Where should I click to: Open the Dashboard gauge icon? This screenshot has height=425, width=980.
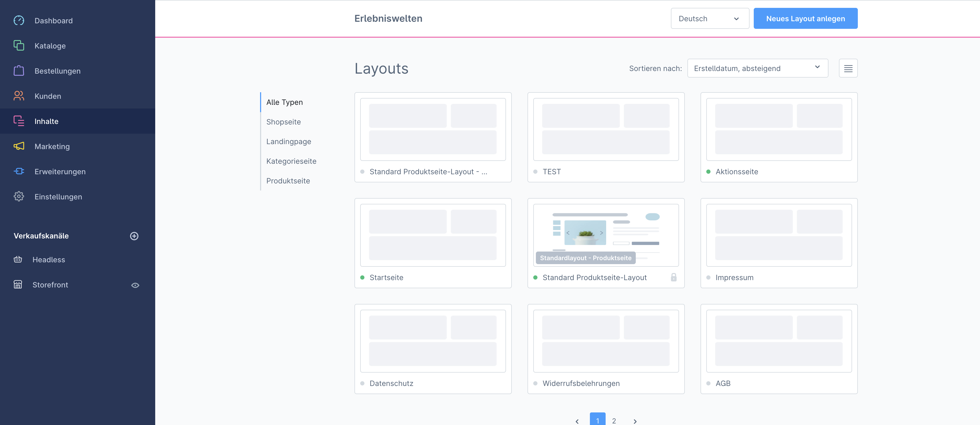pos(19,20)
